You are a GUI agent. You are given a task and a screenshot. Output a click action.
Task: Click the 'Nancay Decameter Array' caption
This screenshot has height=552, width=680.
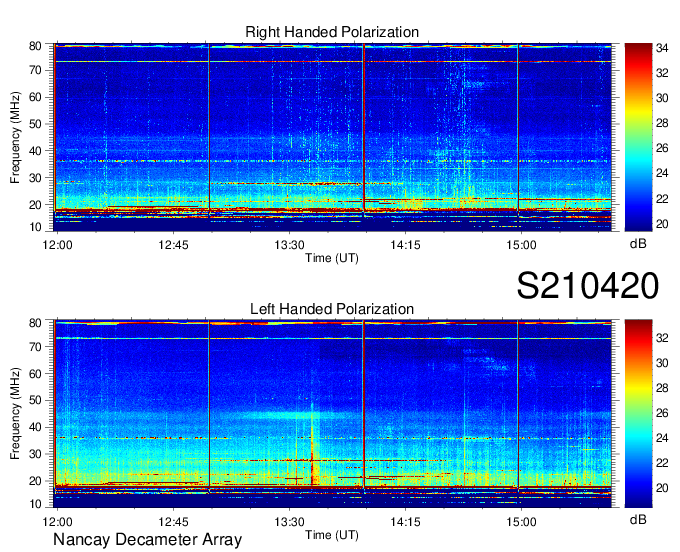click(147, 540)
